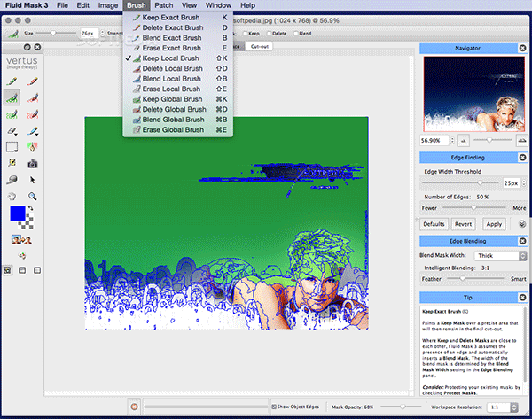The width and height of the screenshot is (532, 419).
Task: Select the Hand pan tool
Action: [x=12, y=197]
